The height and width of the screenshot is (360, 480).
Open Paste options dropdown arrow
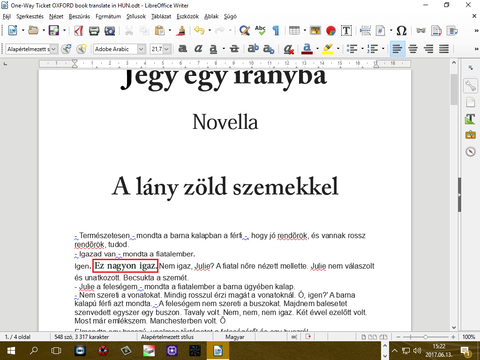click(x=170, y=31)
